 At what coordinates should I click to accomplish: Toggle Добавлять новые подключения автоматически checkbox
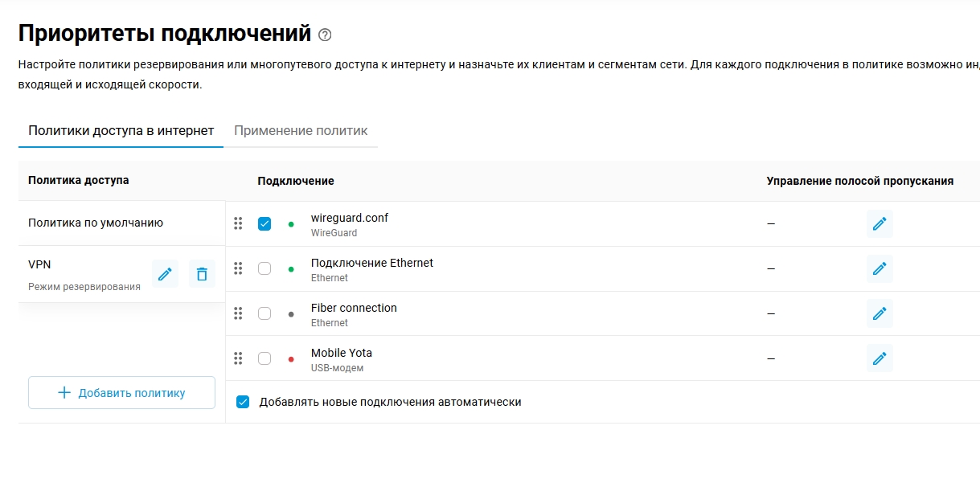243,402
